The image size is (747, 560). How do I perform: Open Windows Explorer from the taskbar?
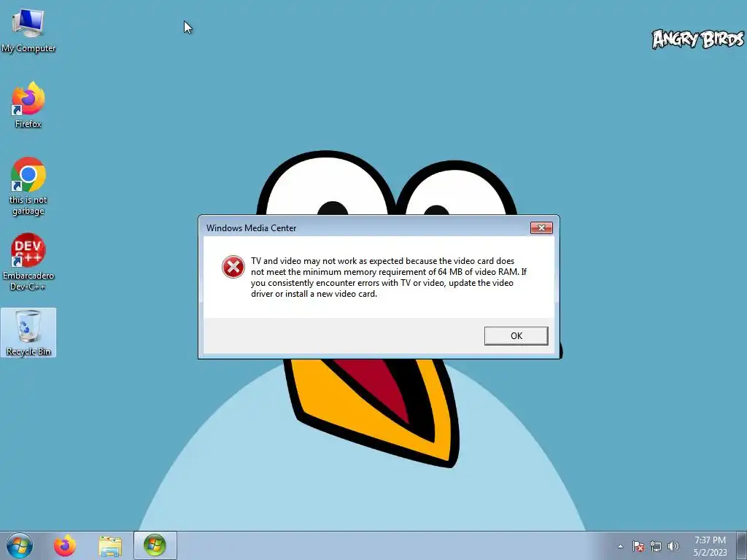point(110,546)
